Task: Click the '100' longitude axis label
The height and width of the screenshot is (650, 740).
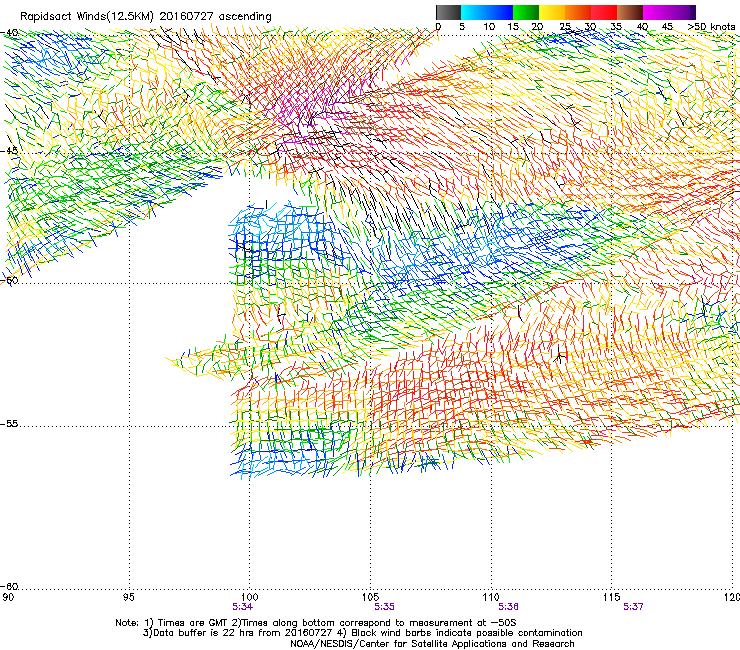Action: tap(249, 597)
